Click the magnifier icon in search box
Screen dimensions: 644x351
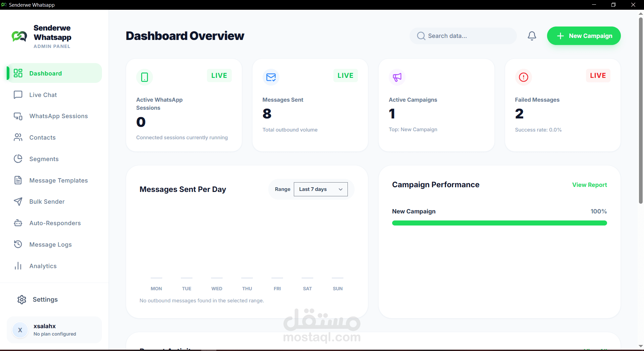(x=421, y=36)
